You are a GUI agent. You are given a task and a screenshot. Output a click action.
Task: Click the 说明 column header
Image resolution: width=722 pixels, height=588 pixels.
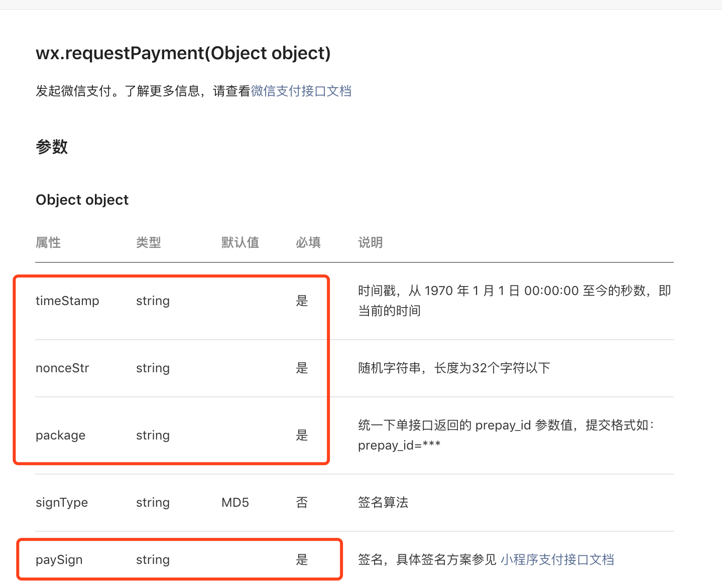point(371,242)
